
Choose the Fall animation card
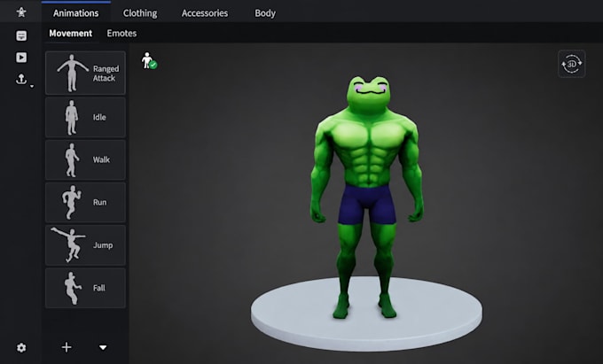point(85,288)
